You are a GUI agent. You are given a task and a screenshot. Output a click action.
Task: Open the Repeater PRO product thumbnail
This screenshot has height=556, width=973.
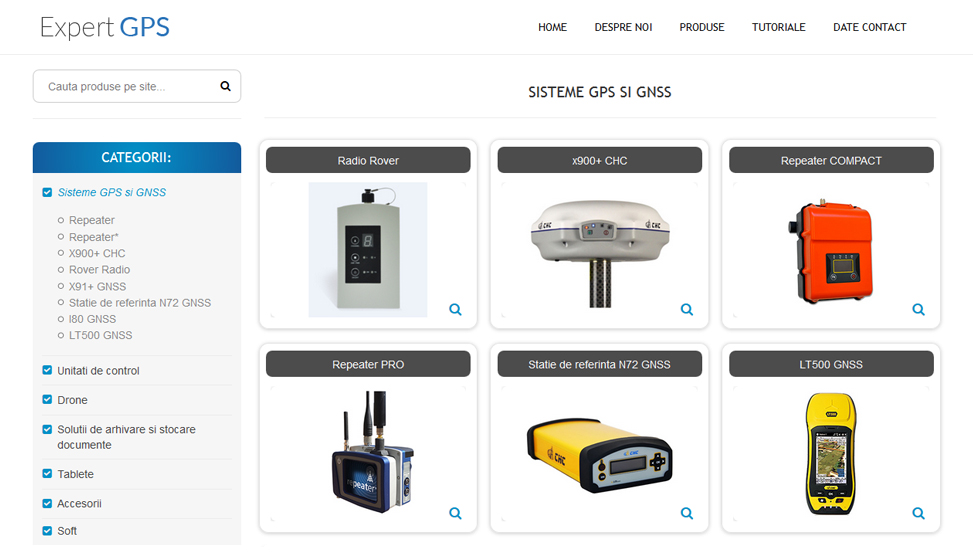[x=372, y=452]
